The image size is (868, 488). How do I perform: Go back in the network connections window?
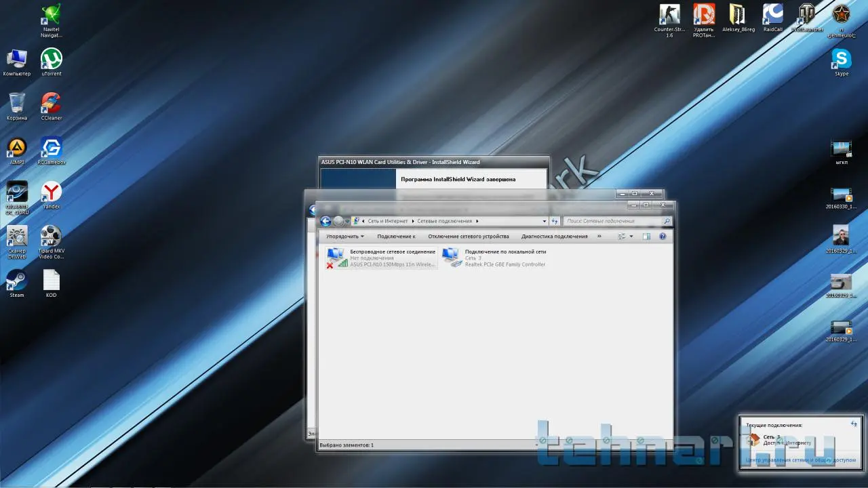[x=325, y=221]
